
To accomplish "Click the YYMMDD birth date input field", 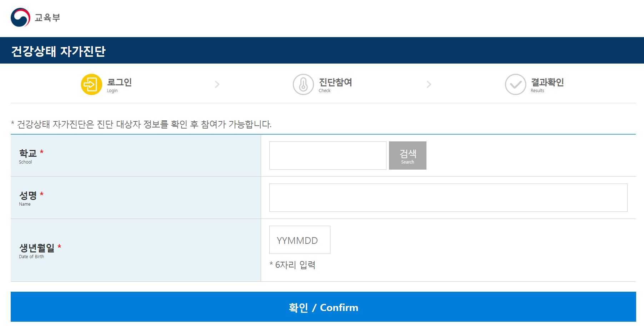I will tap(299, 240).
